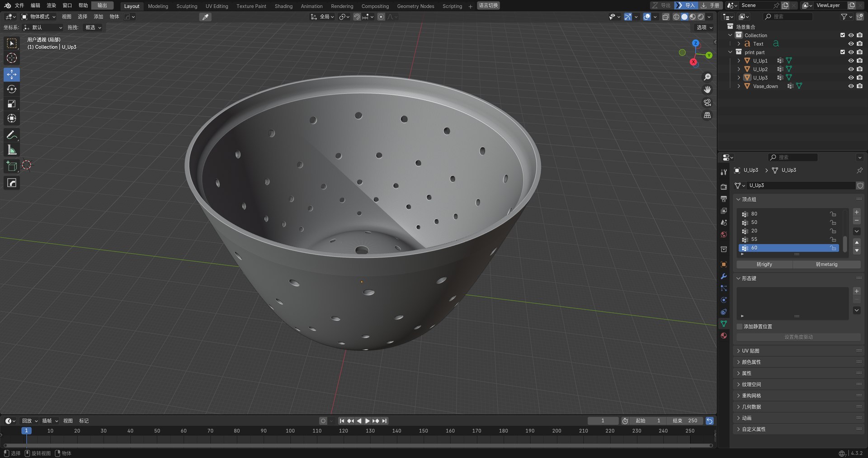This screenshot has width=868, height=458.
Task: Switch perspective/orthographic grid icon
Action: (x=708, y=115)
